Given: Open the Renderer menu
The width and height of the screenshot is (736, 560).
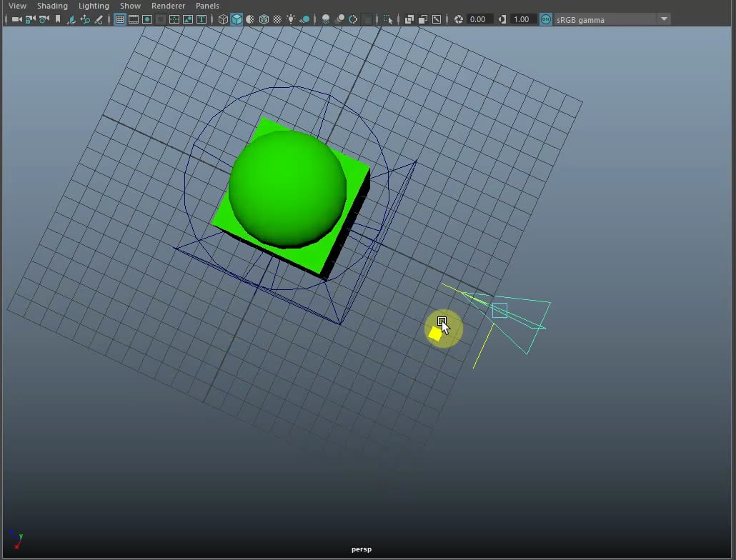Looking at the screenshot, I should click(168, 6).
